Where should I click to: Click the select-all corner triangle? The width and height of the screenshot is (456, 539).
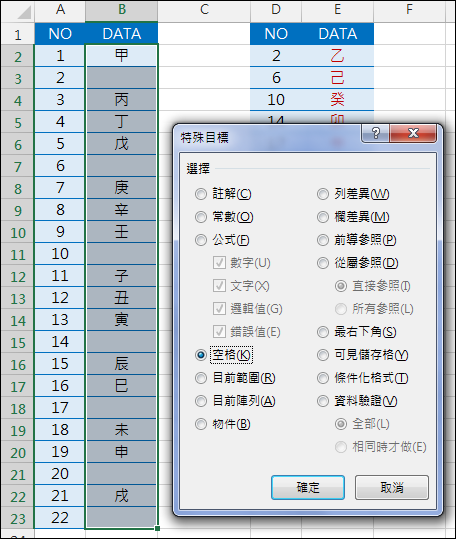(x=24, y=12)
